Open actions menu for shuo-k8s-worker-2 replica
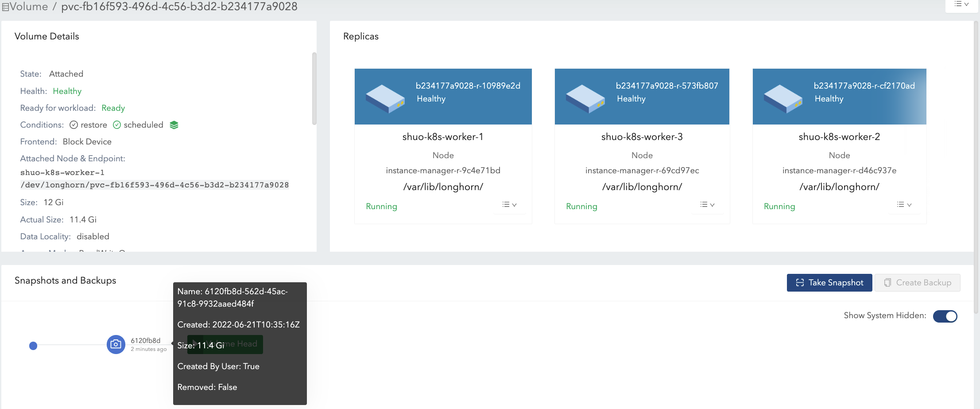 (904, 205)
